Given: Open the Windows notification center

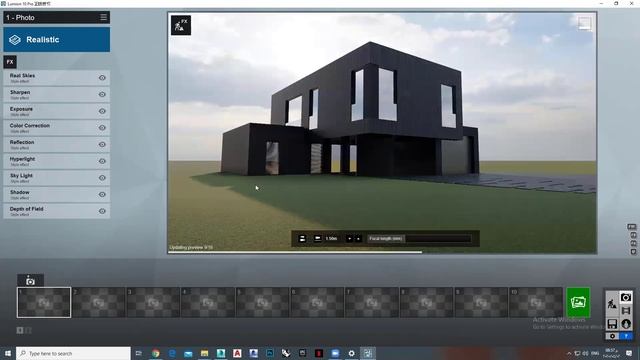Looking at the screenshot, I should click(x=629, y=353).
